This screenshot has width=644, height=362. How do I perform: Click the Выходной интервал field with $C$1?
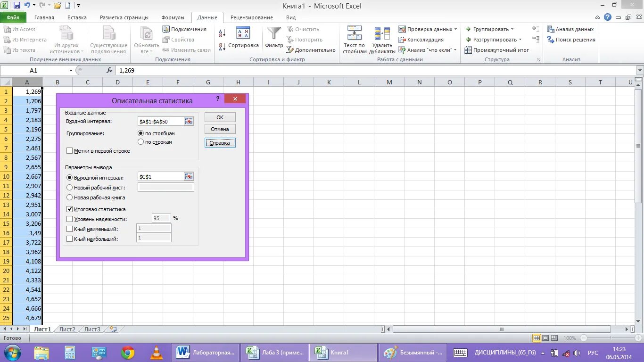(161, 176)
